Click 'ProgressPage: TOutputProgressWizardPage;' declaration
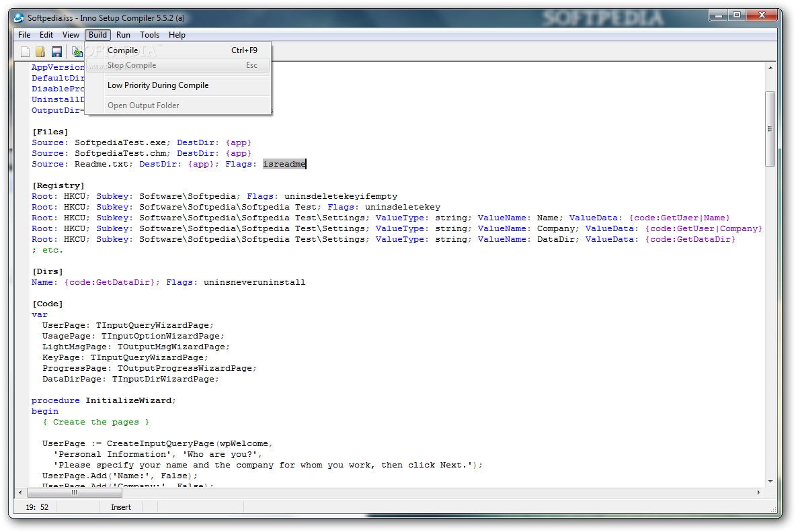 149,368
